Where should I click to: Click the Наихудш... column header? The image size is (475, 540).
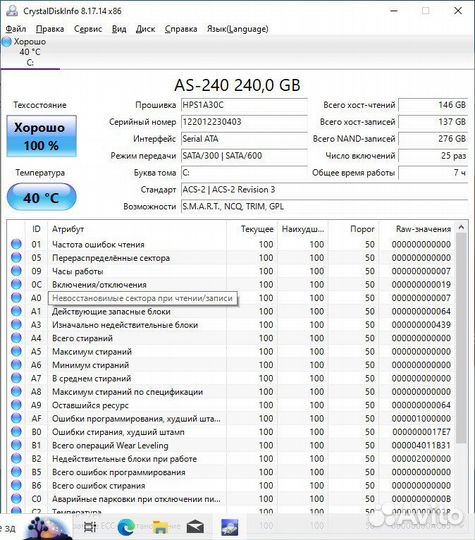click(303, 229)
